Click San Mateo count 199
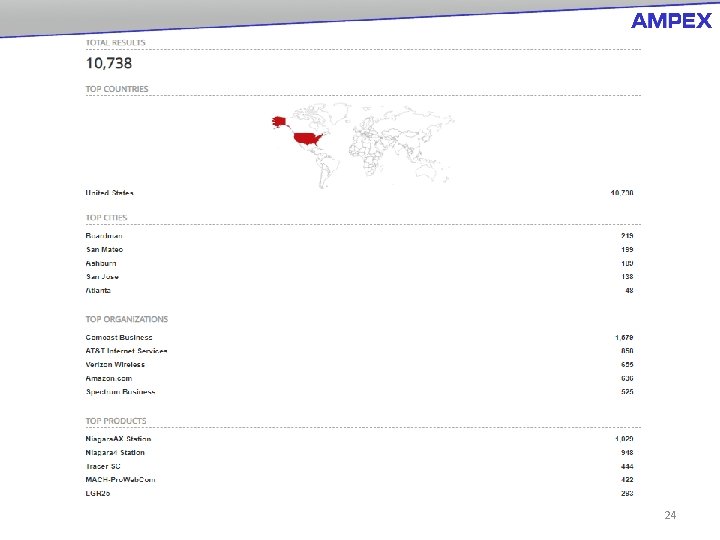The image size is (720, 540). (627, 249)
